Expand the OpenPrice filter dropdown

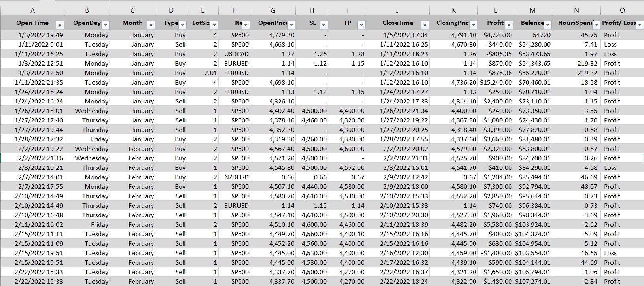(x=291, y=25)
